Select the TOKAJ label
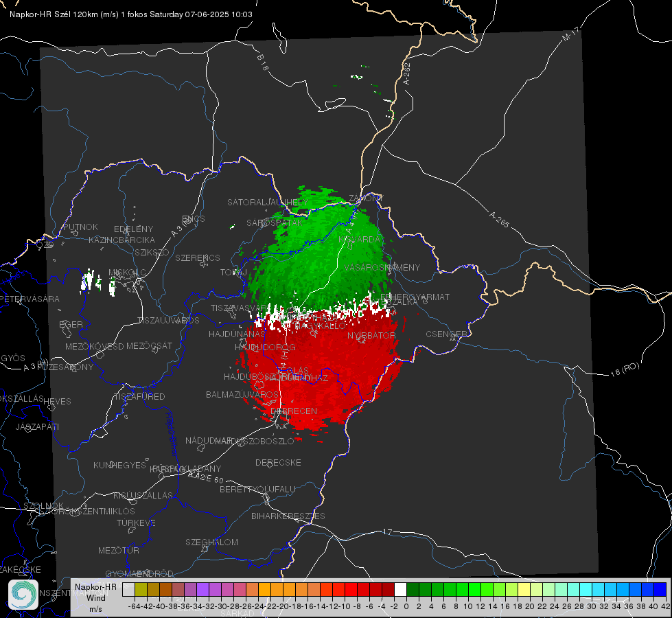Screen dimensions: 672x618 [233, 273]
